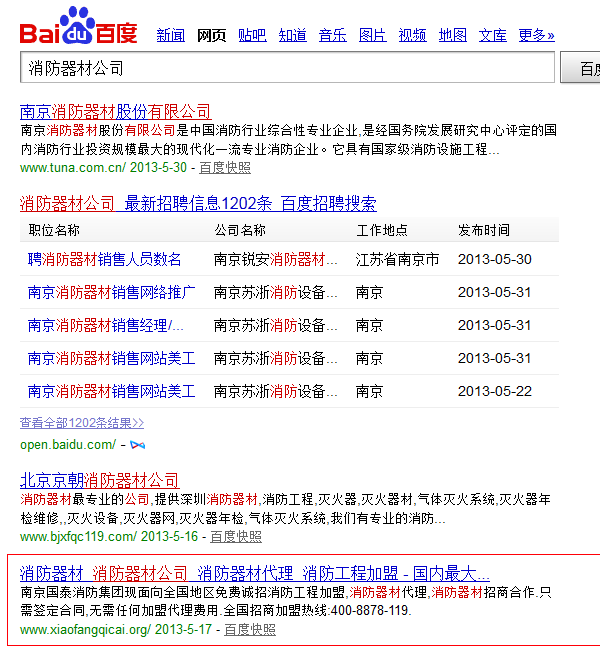600x650 pixels.
Task: Open the 南京消防器材销售网络推广 job listing
Action: click(111, 292)
